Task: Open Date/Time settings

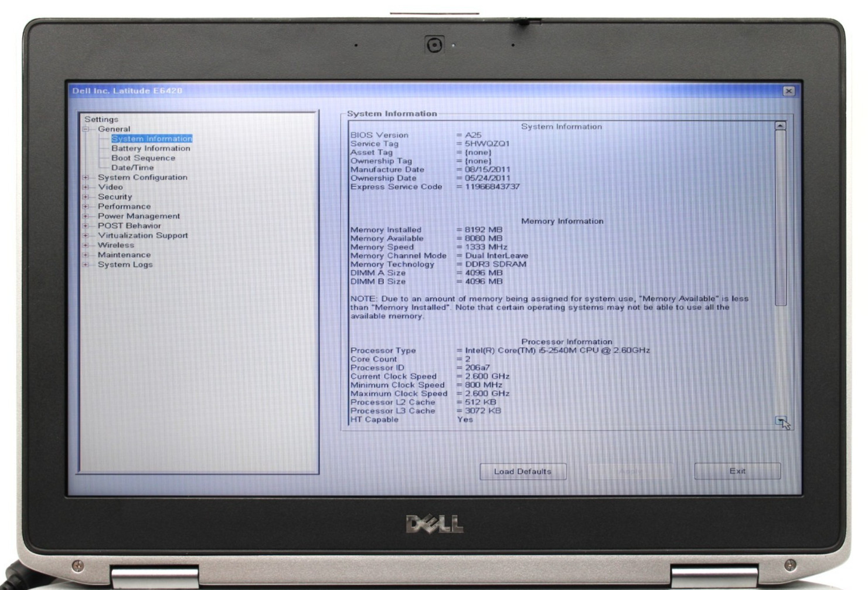Action: point(132,168)
